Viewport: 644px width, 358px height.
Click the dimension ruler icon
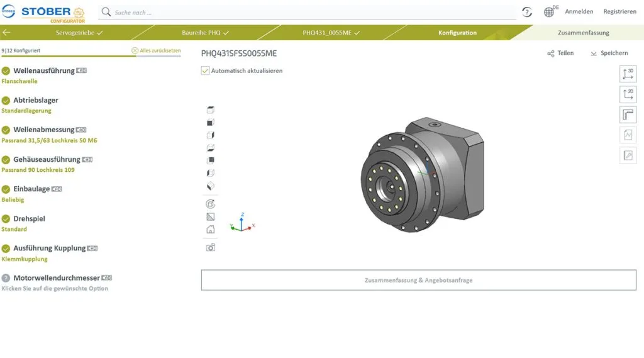[628, 115]
